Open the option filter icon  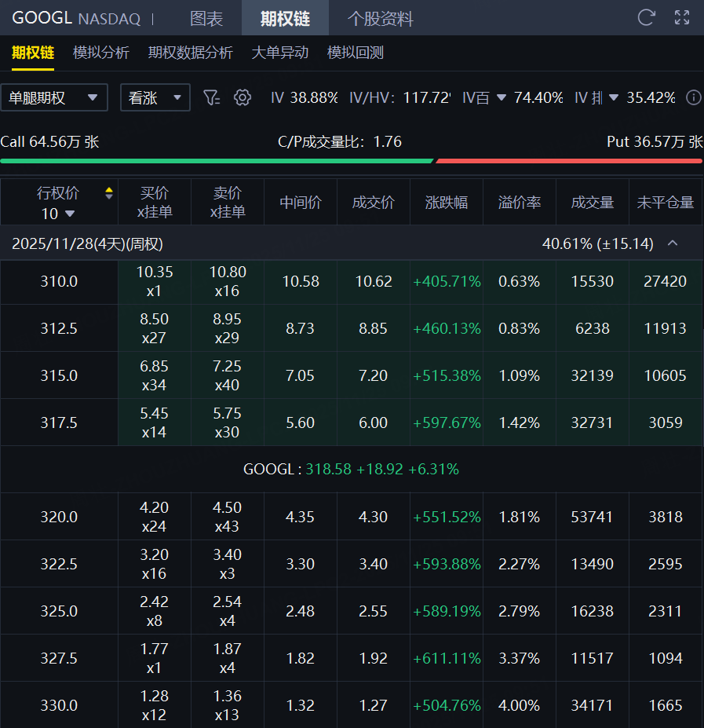pyautogui.click(x=211, y=97)
